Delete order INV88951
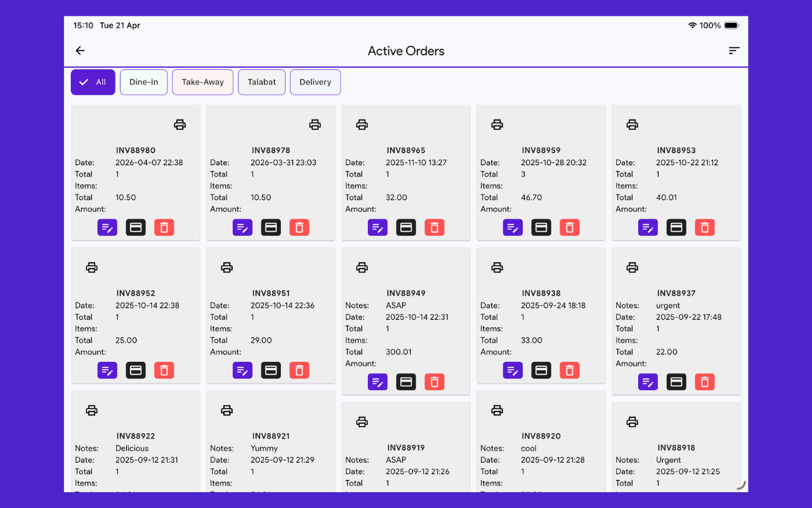This screenshot has width=812, height=508. pos(299,370)
